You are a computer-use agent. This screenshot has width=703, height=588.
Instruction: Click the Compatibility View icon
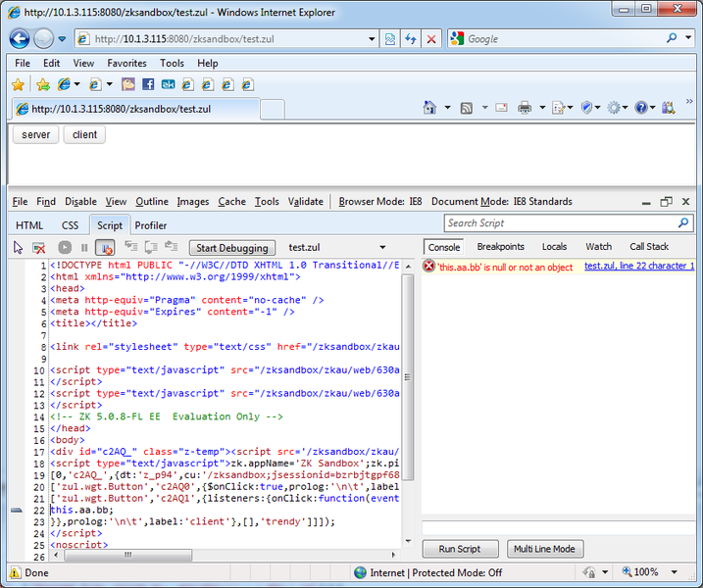click(390, 39)
